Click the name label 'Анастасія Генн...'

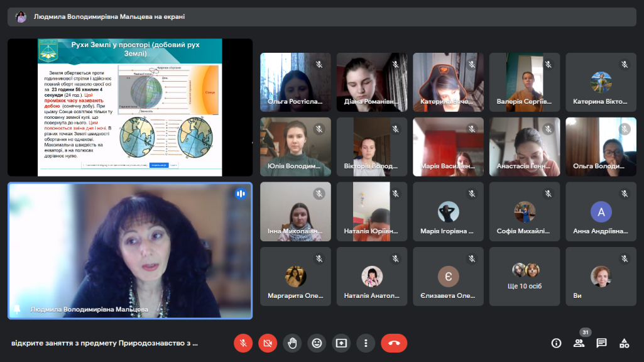(x=523, y=166)
